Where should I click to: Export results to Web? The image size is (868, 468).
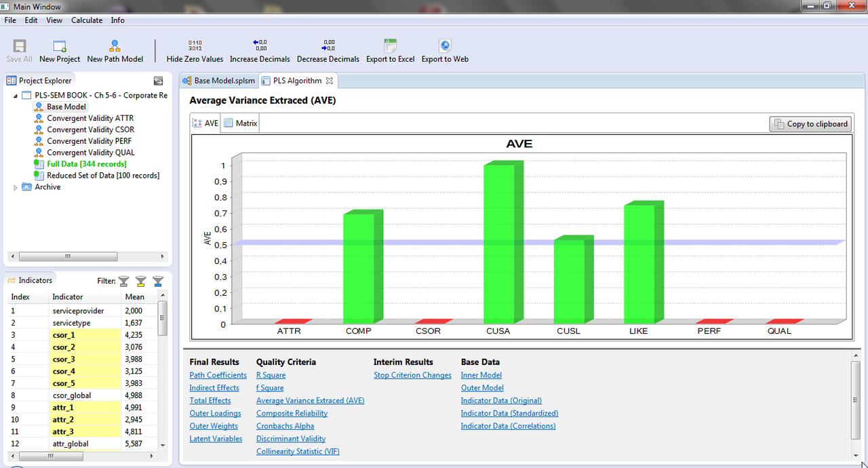(x=445, y=46)
